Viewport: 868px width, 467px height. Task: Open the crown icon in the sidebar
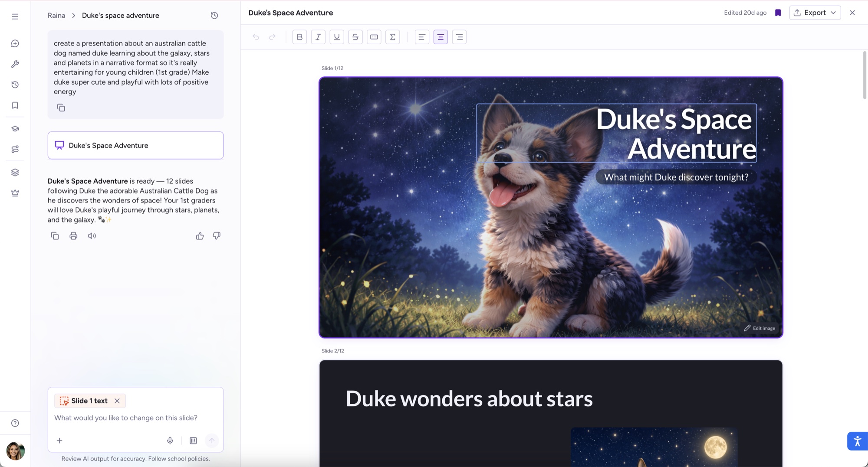click(15, 193)
